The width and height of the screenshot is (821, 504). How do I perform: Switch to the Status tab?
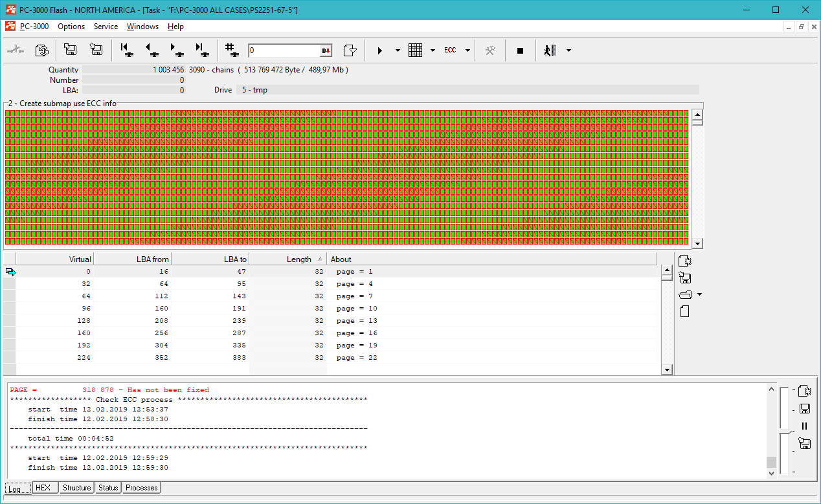coord(107,488)
